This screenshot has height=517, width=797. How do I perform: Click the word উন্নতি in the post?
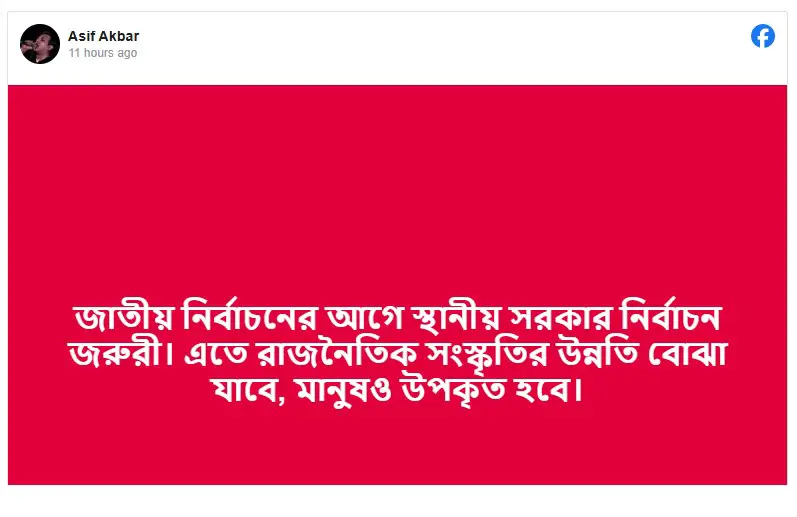597,353
